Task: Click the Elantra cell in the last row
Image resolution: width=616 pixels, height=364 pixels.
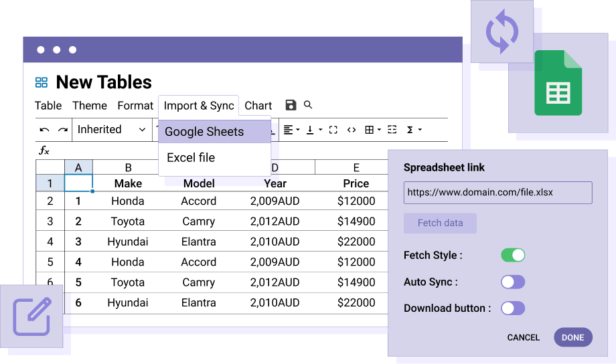Action: [x=199, y=302]
